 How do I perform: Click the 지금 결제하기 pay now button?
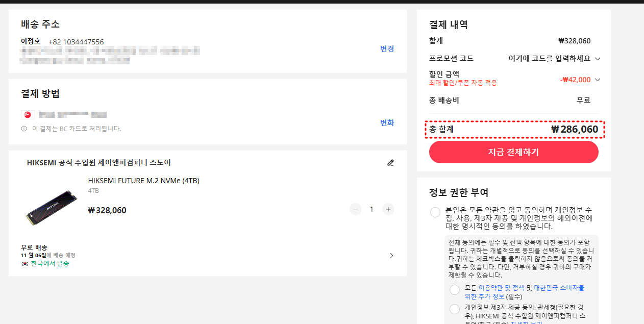[513, 152]
